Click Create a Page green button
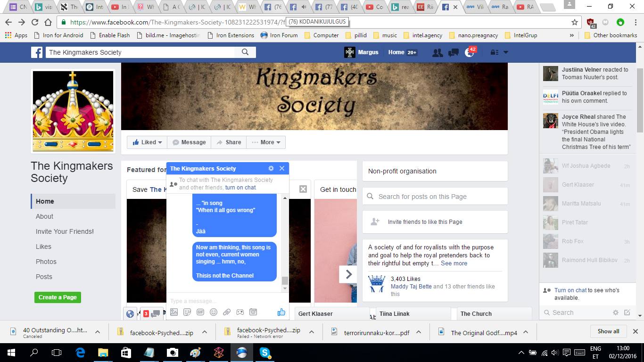This screenshot has height=362, width=644. (58, 297)
